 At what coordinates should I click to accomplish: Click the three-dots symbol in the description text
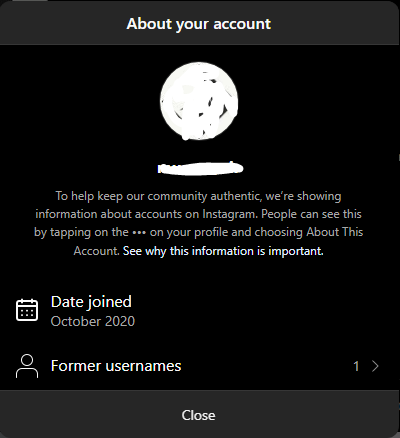[139, 233]
